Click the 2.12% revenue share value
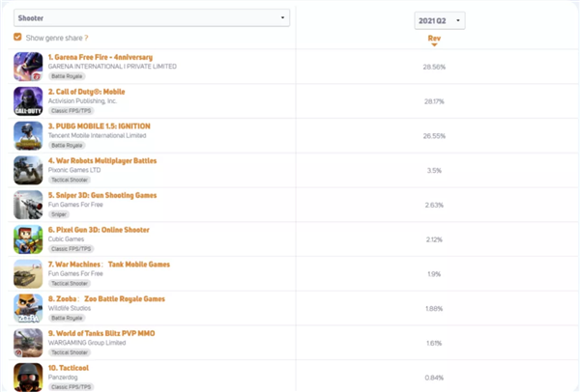Screen dimensions: 580x392 (434, 239)
